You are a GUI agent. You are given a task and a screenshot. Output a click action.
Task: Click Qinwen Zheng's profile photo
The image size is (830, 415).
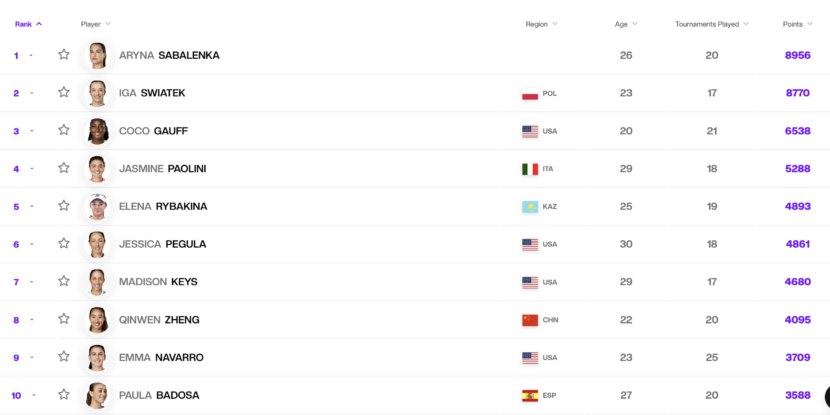pos(97,320)
